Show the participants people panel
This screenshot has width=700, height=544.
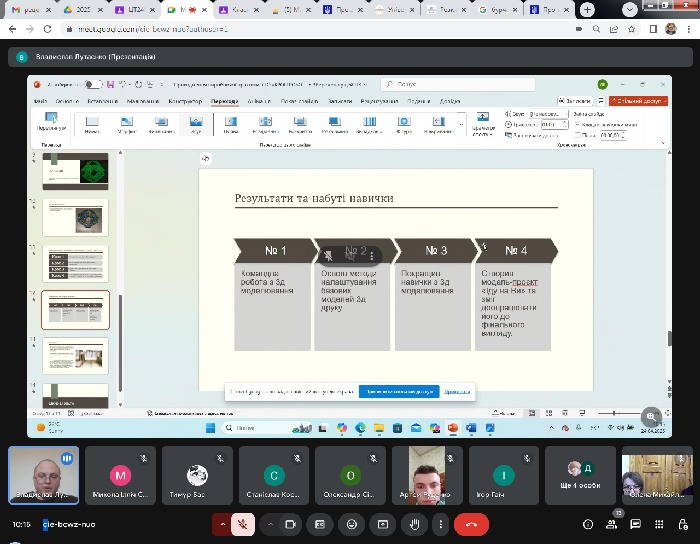point(612,524)
